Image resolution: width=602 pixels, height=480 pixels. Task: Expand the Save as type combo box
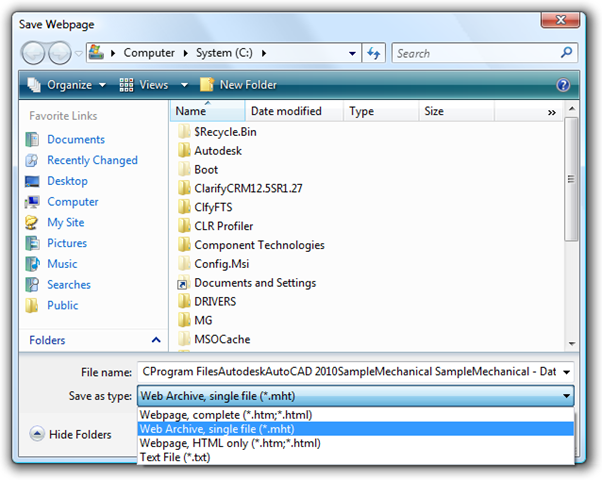[x=355, y=396]
